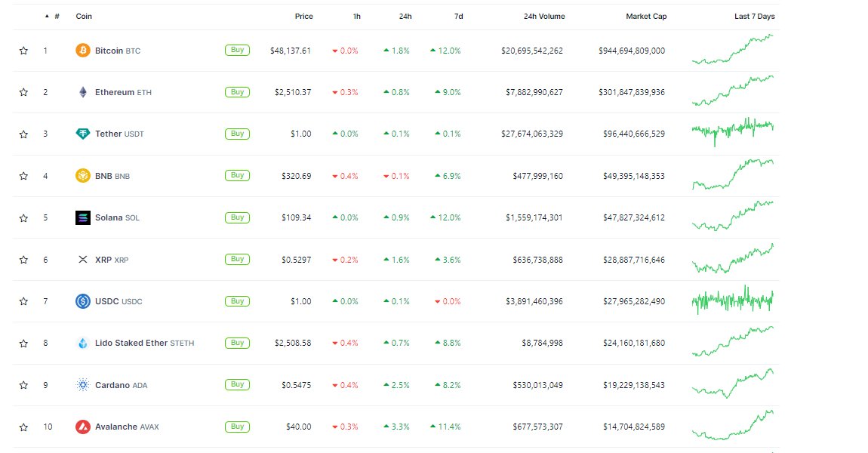
Task: Click Buy button for XRP
Action: click(237, 259)
